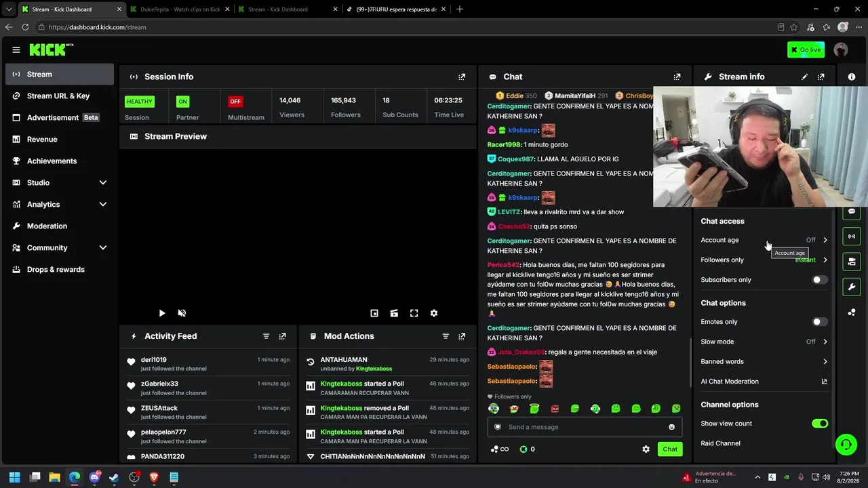Click Kingtekaboss in the unbanned entry
Image resolution: width=868 pixels, height=488 pixels.
coord(374,369)
